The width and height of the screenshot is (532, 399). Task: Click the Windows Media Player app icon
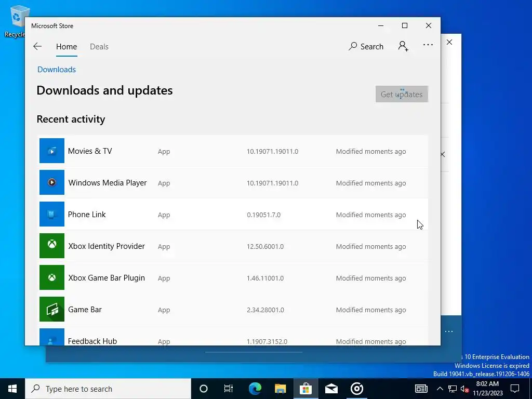(51, 182)
